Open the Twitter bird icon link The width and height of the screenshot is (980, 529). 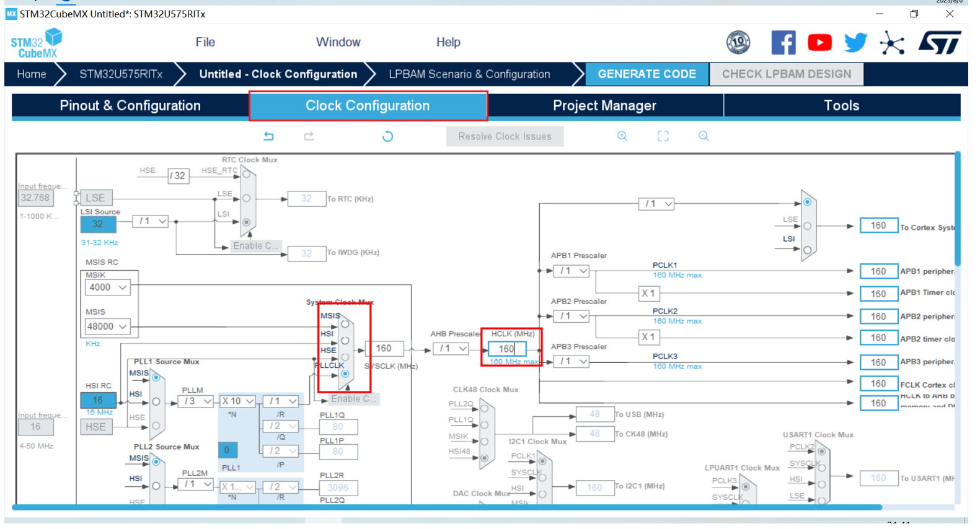tap(855, 43)
